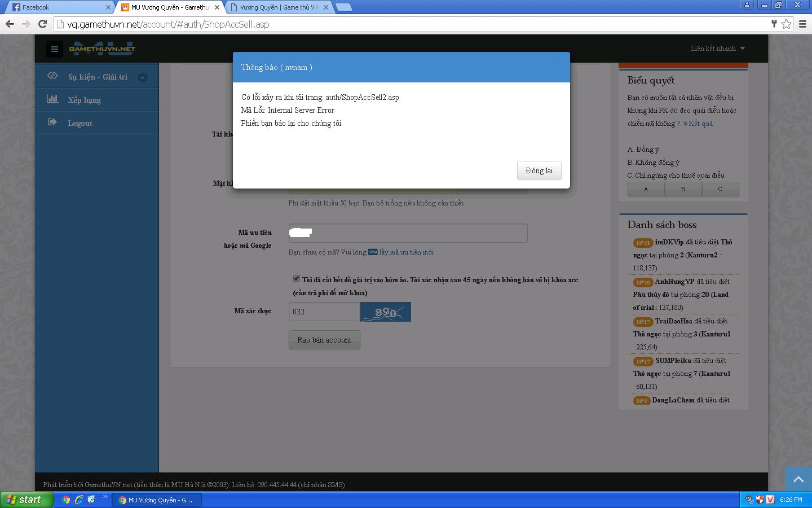This screenshot has width=812, height=508.
Task: Bookmark page using star icon
Action: coord(786,24)
